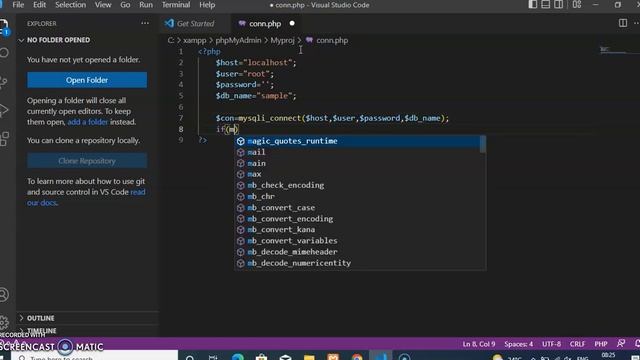
Task: Select magic_quotes_runtime suggestion
Action: coord(358,141)
